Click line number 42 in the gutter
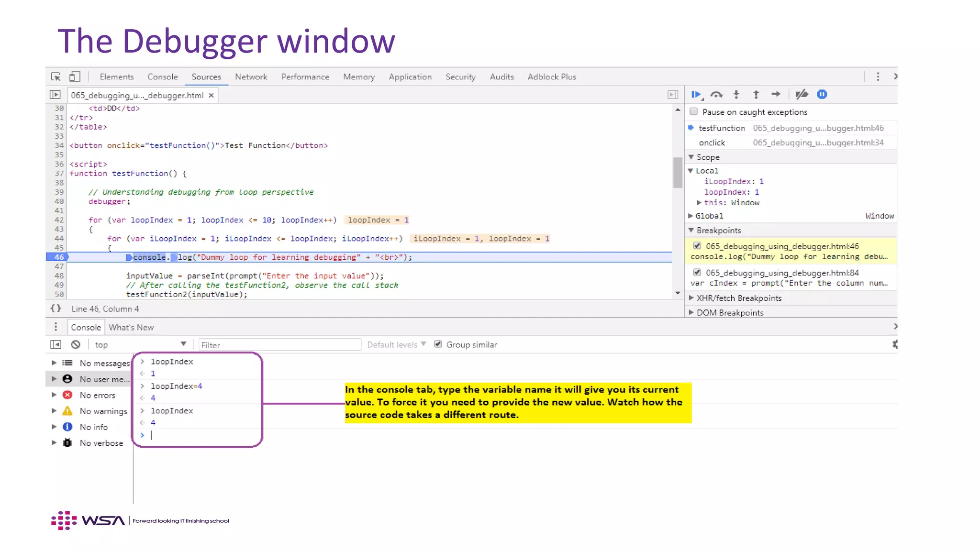 pos(58,220)
